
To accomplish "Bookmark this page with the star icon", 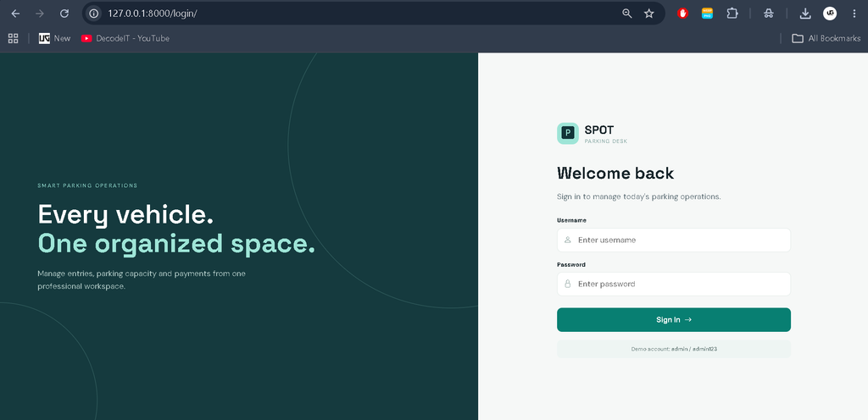I will (x=649, y=14).
